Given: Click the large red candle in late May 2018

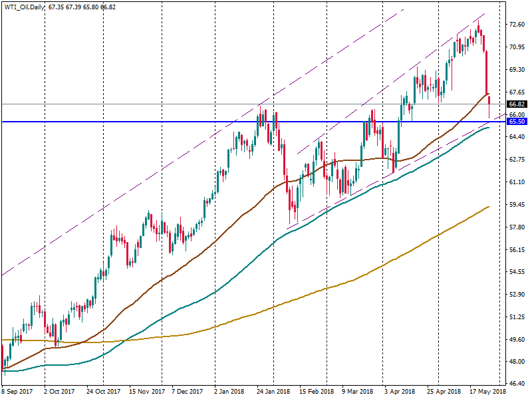Looking at the screenshot, I should 486,72.
